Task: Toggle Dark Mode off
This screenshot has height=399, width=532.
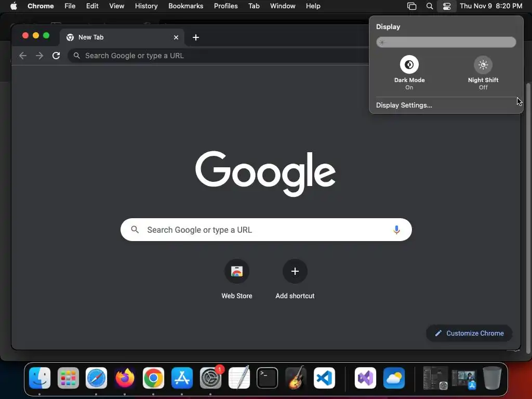Action: click(x=409, y=64)
